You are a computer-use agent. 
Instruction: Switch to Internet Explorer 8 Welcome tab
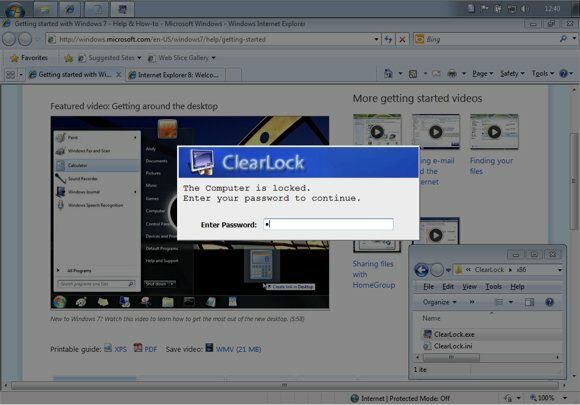point(175,75)
